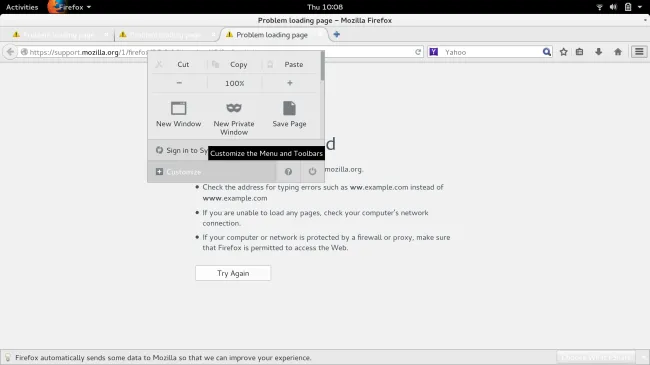This screenshot has height=365, width=650.
Task: Click the quit power icon
Action: [312, 172]
